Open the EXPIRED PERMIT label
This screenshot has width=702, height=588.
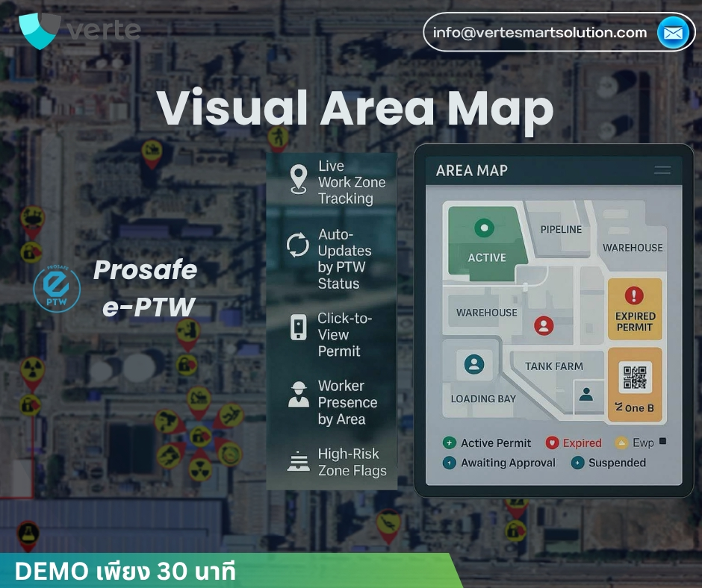click(635, 322)
